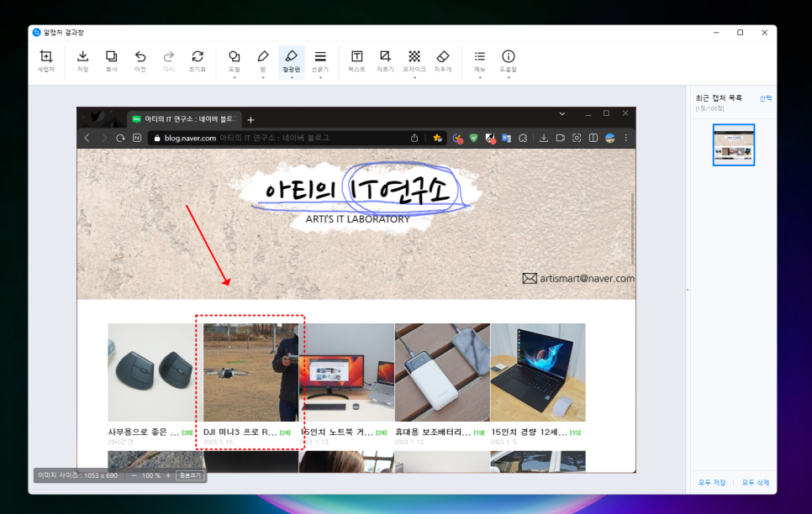Click the 원본크기 original size button
812x514 pixels.
pos(190,475)
